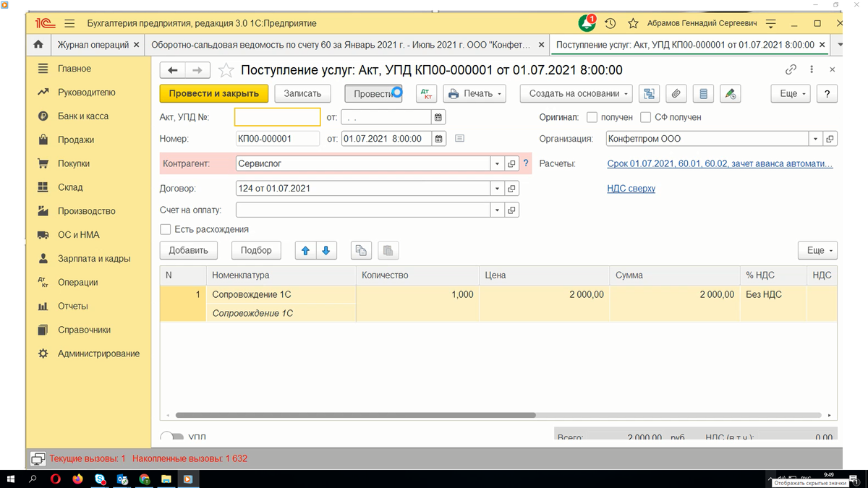
Task: Open notifications bell with badge
Action: pos(587,23)
